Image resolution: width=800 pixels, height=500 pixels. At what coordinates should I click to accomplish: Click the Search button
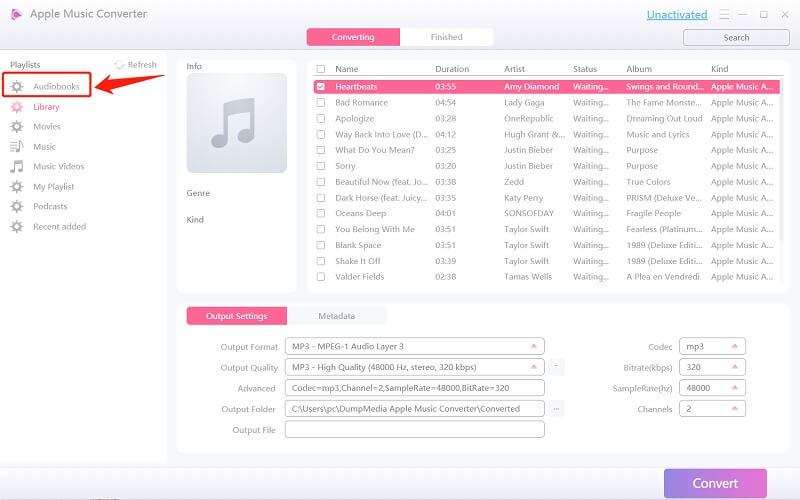point(736,38)
